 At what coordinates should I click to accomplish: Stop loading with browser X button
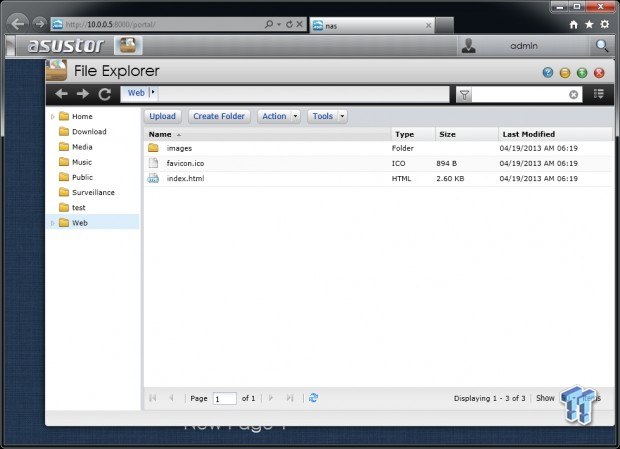pyautogui.click(x=300, y=24)
